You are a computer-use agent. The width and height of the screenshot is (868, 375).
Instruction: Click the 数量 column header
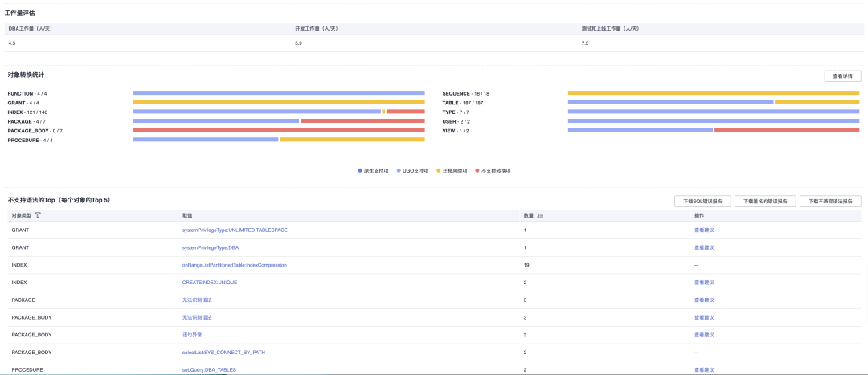tap(529, 215)
